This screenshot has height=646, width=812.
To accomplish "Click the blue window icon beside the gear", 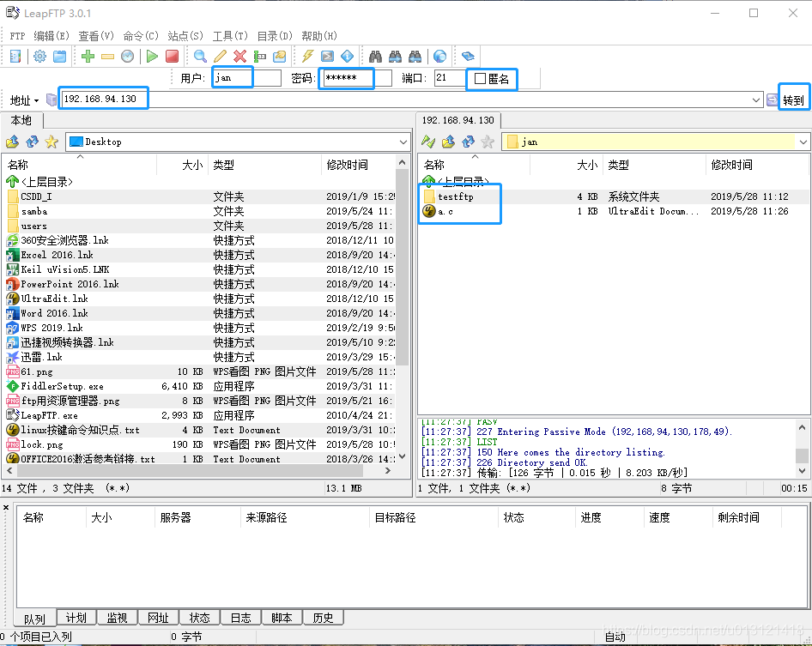I will tap(60, 56).
